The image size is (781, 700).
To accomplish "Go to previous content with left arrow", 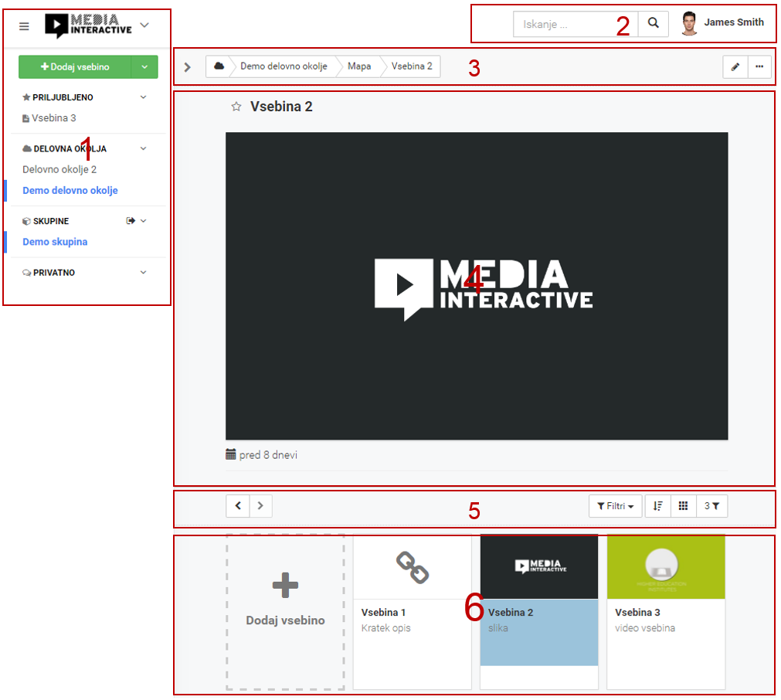I will [x=238, y=506].
